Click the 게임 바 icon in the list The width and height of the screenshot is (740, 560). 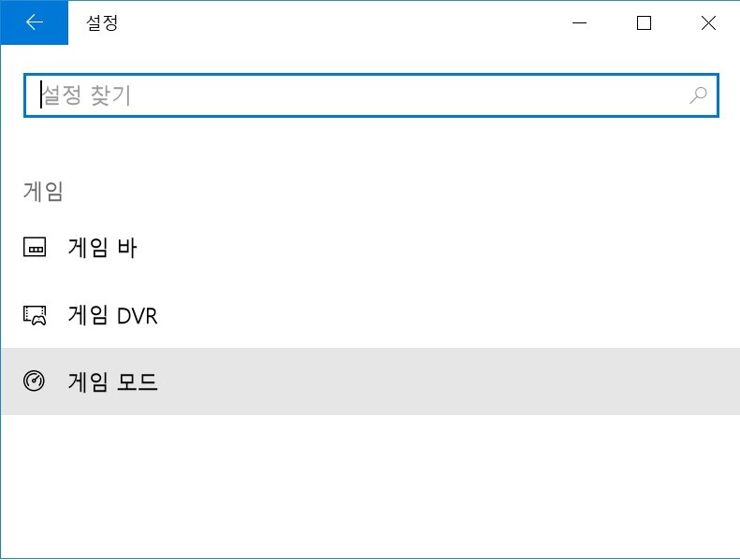pyautogui.click(x=35, y=249)
